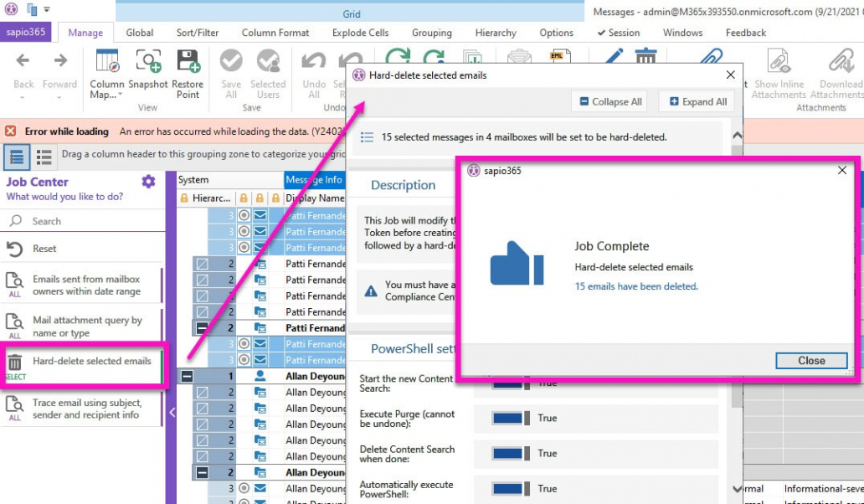Click the hard-delete dialog scrollbar up arrow
The width and height of the screenshot is (864, 504).
[738, 136]
